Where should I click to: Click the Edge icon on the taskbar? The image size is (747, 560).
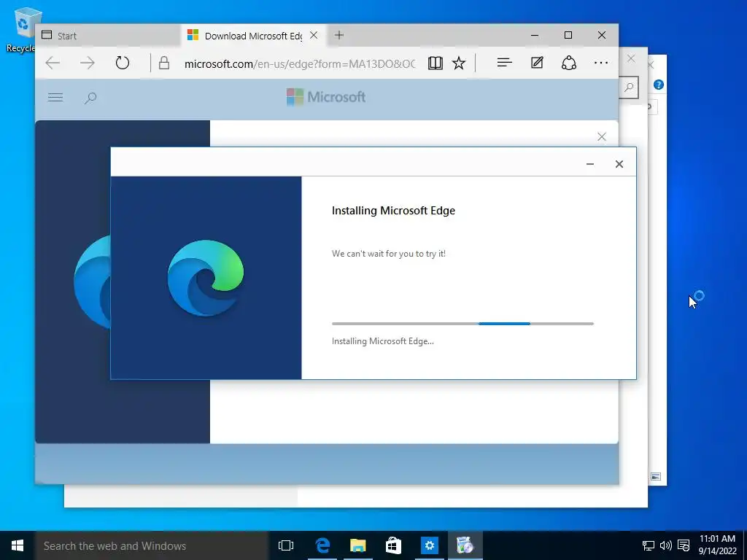coord(322,545)
